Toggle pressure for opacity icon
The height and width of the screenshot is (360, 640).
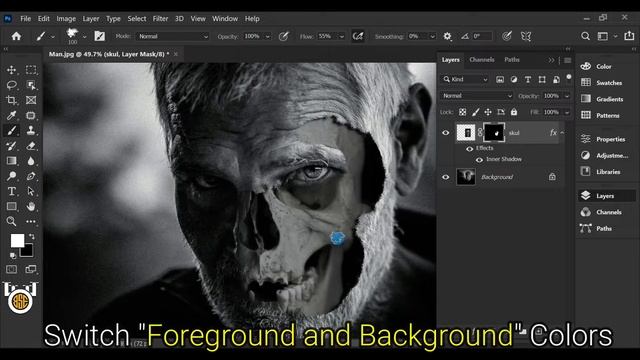[x=284, y=36]
